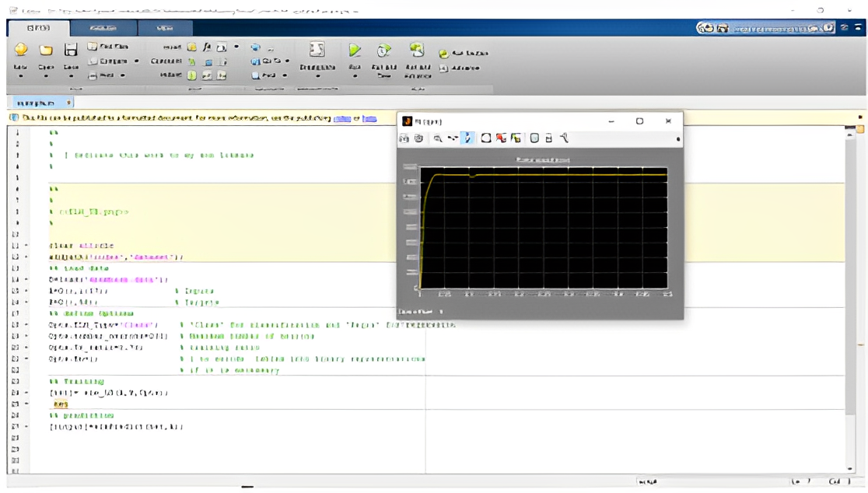Viewport: 868px width, 493px height.
Task: Toggle breakpoint dash on line 11
Action: 26,245
